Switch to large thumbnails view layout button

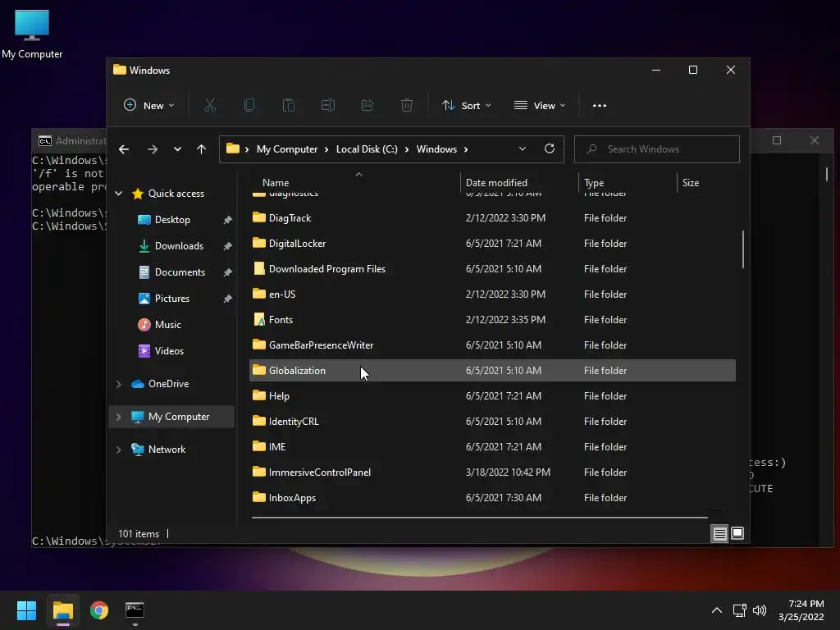[x=737, y=533]
